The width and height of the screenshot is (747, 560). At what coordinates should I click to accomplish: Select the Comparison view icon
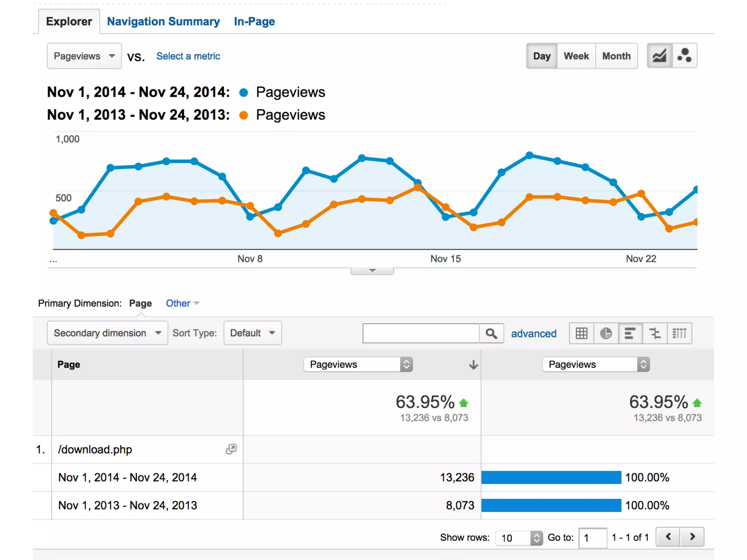655,333
